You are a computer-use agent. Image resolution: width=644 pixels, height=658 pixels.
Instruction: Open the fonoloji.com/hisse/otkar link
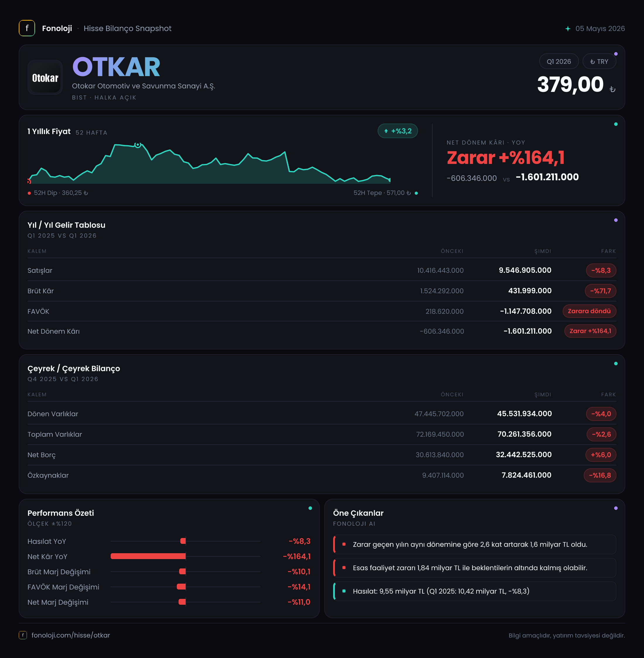click(71, 635)
